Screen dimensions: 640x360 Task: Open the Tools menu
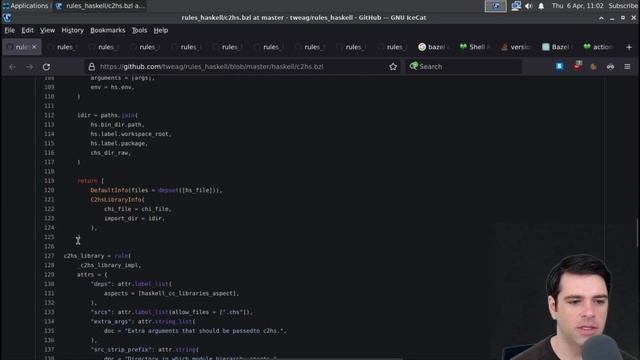pyautogui.click(x=139, y=30)
